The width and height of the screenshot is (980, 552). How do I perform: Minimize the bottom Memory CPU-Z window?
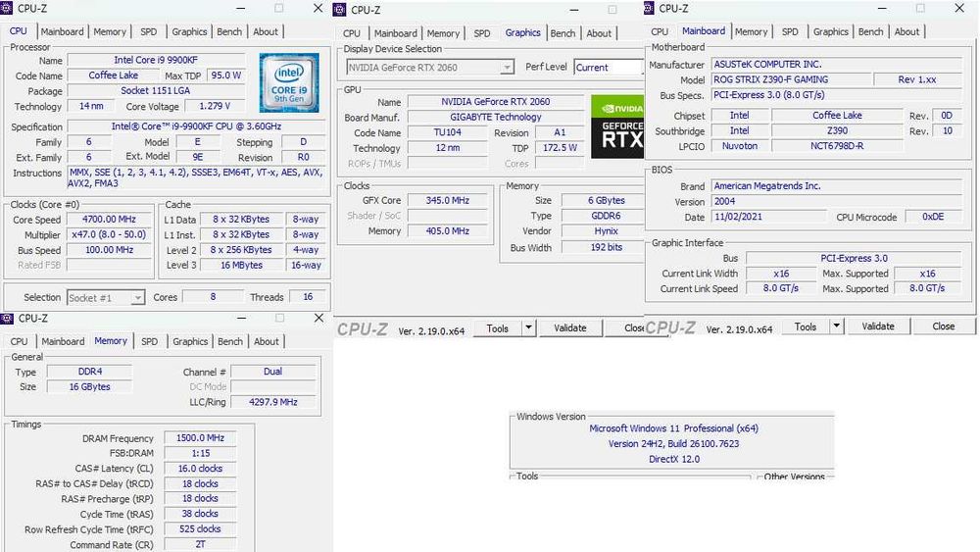(241, 319)
